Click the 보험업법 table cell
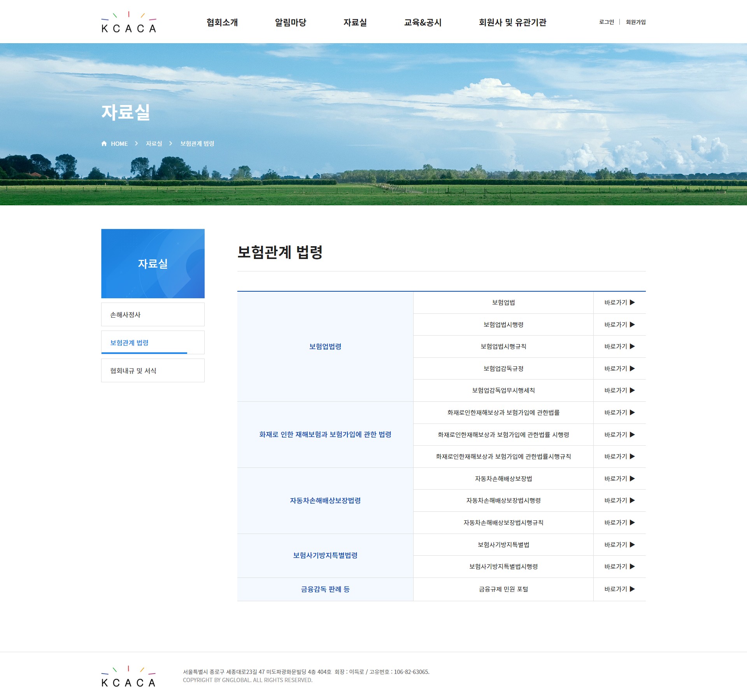 coord(503,303)
